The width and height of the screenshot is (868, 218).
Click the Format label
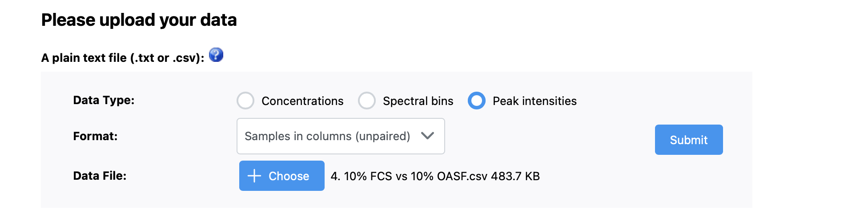click(x=95, y=136)
